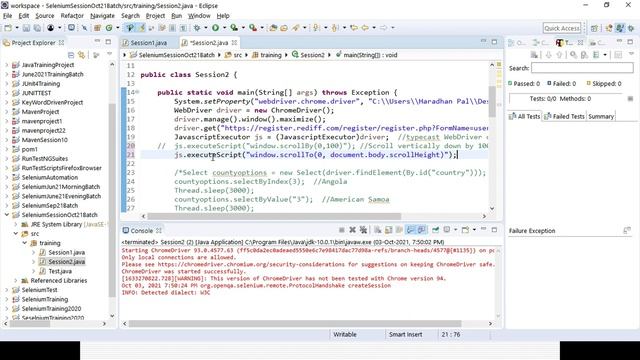Viewport: 640px width, 360px height.
Task: Click the New Java Package toolbar icon
Action: pyautogui.click(x=97, y=28)
